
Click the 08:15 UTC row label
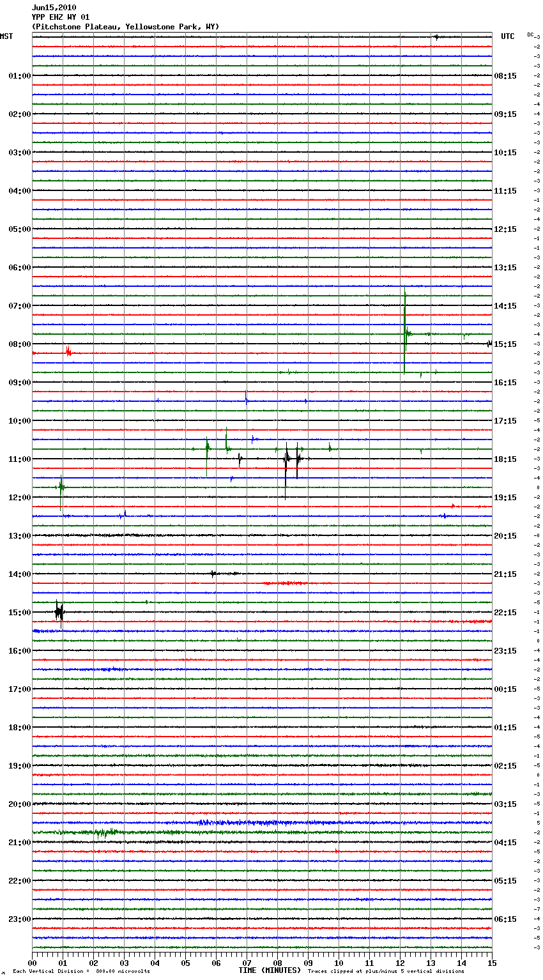click(505, 76)
